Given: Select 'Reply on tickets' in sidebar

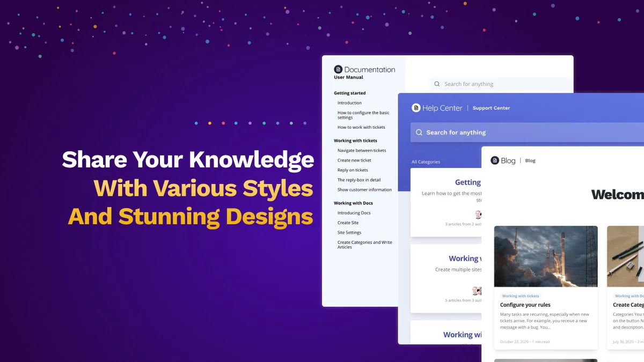Looking at the screenshot, I should click(353, 170).
